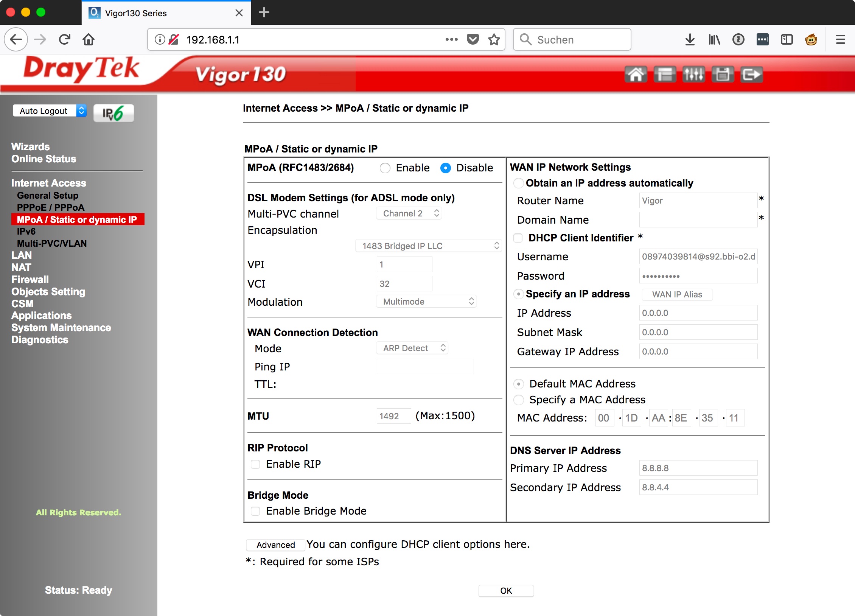Click the floppy disk save icon
This screenshot has width=855, height=616.
[x=723, y=74]
